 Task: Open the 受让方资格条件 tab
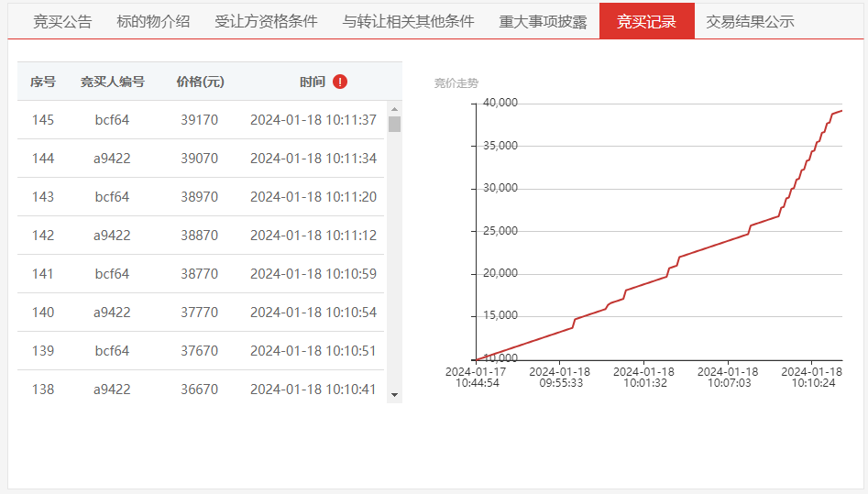click(x=266, y=22)
